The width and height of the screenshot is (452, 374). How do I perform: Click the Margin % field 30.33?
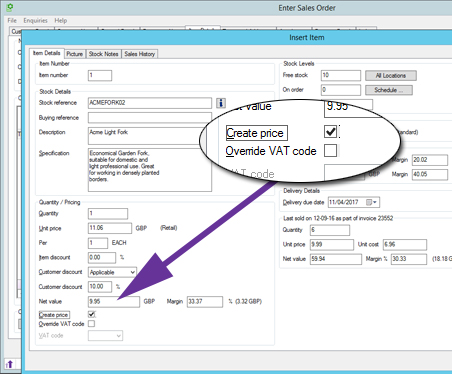(408, 259)
